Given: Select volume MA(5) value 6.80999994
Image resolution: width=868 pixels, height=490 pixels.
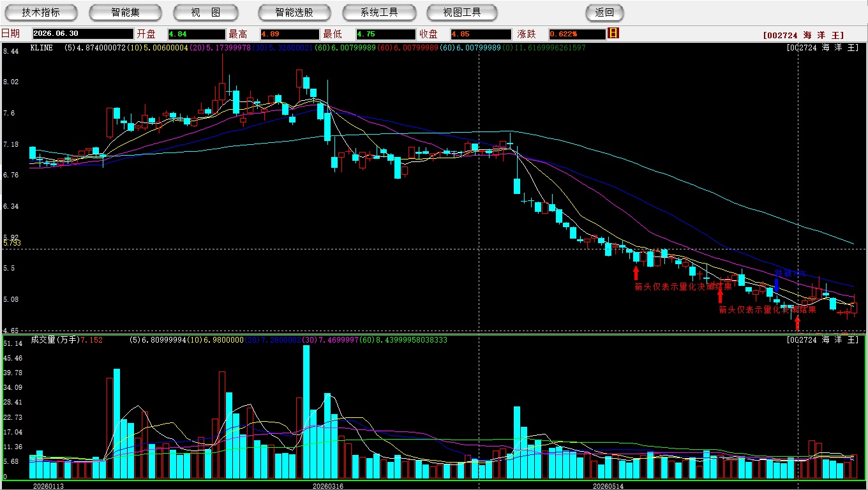Looking at the screenshot, I should (163, 340).
